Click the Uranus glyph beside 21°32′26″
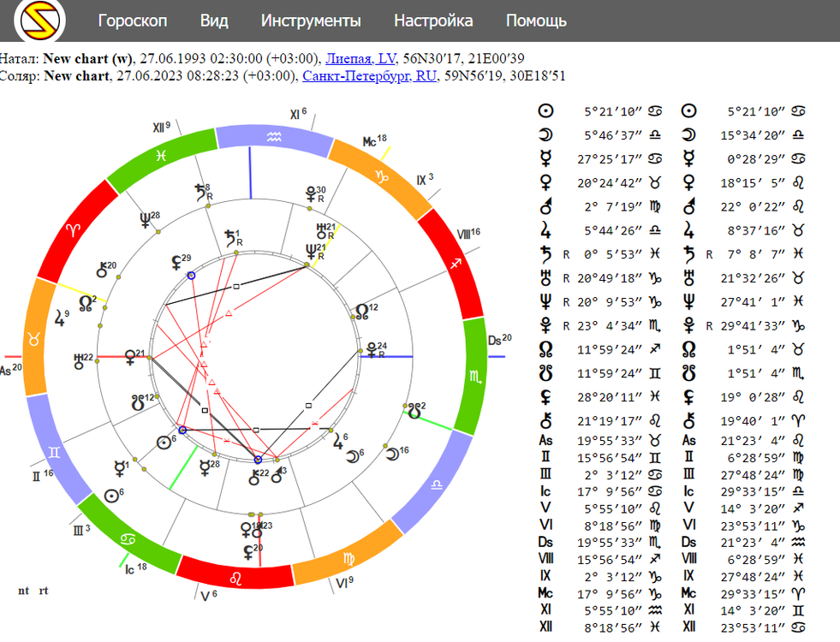Screen dimensions: 840x642 tap(689, 278)
